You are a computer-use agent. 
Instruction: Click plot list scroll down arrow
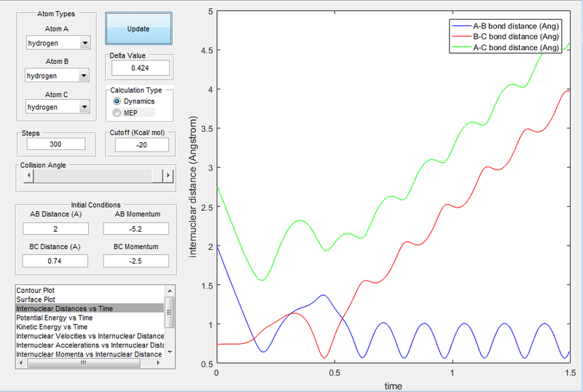click(x=170, y=352)
